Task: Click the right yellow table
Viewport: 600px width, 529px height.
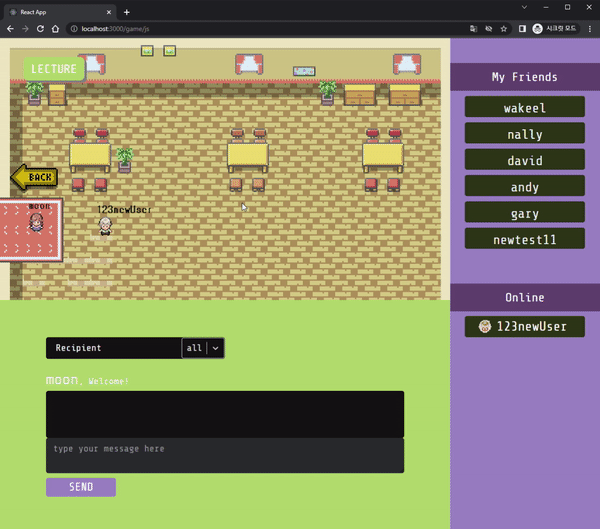Action: (x=383, y=157)
